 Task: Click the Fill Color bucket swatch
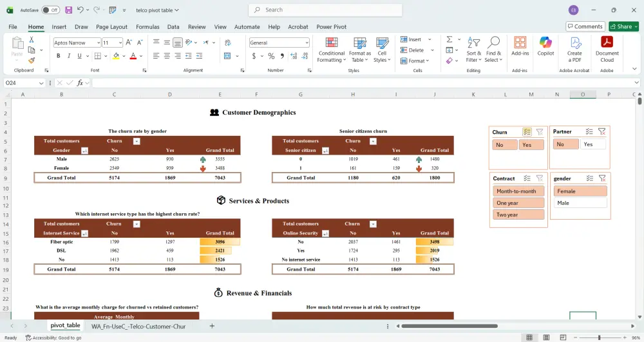116,56
